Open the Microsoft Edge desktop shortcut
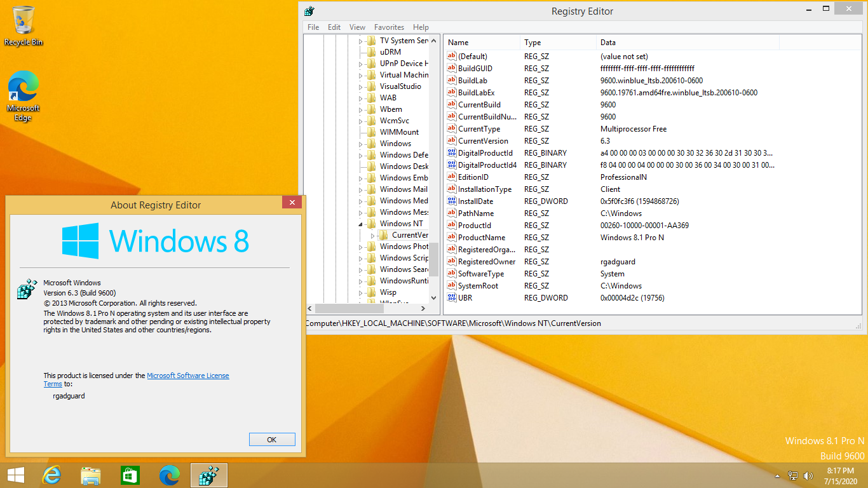Image resolution: width=868 pixels, height=488 pixels. click(24, 96)
